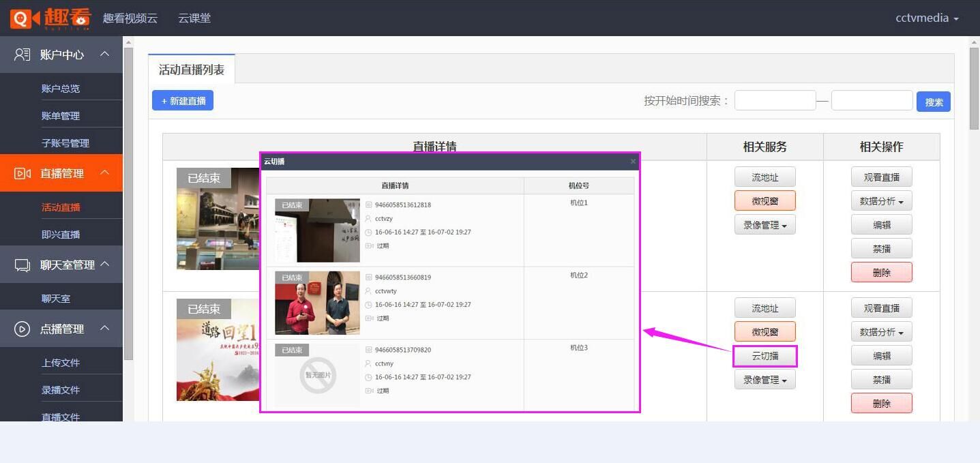Open the cctvmedia user dropdown
This screenshot has width=980, height=463.
pyautogui.click(x=926, y=18)
